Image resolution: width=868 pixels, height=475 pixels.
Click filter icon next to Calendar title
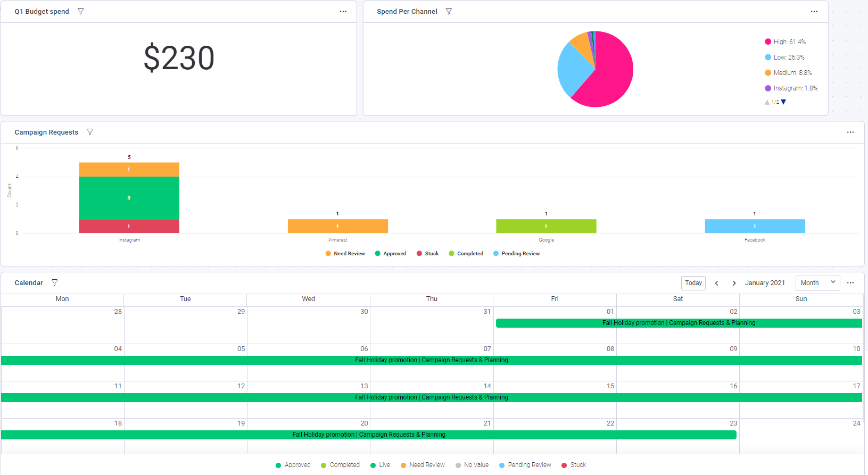coord(54,282)
